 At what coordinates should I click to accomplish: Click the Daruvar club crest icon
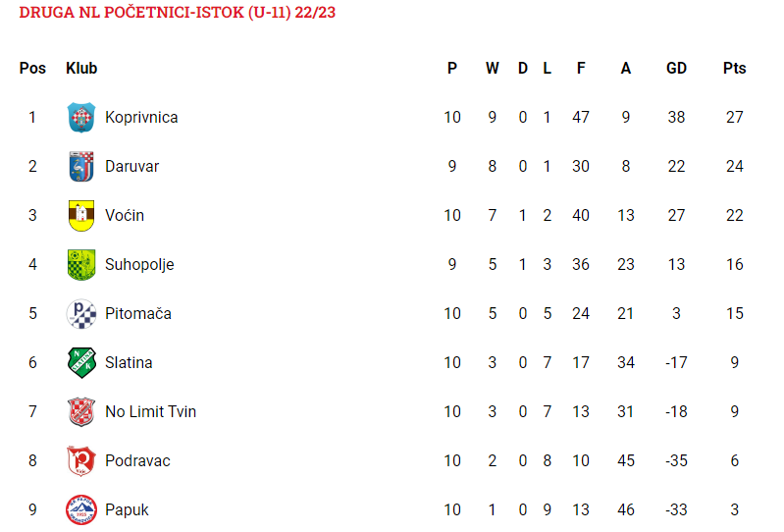click(x=81, y=167)
